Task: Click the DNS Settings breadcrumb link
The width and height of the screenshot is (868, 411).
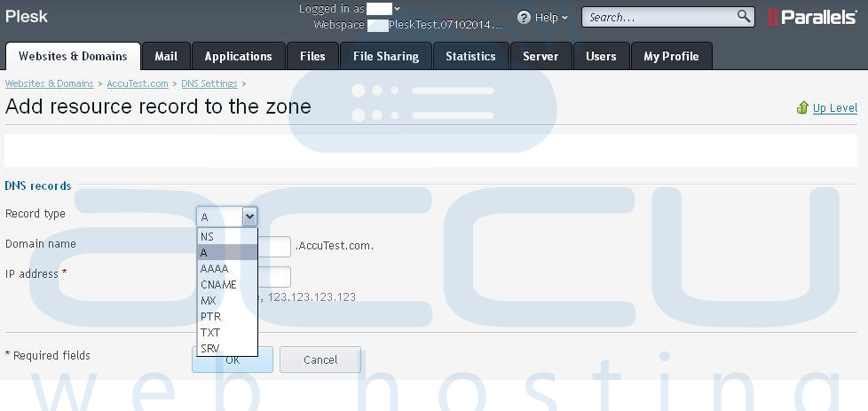Action: point(209,83)
